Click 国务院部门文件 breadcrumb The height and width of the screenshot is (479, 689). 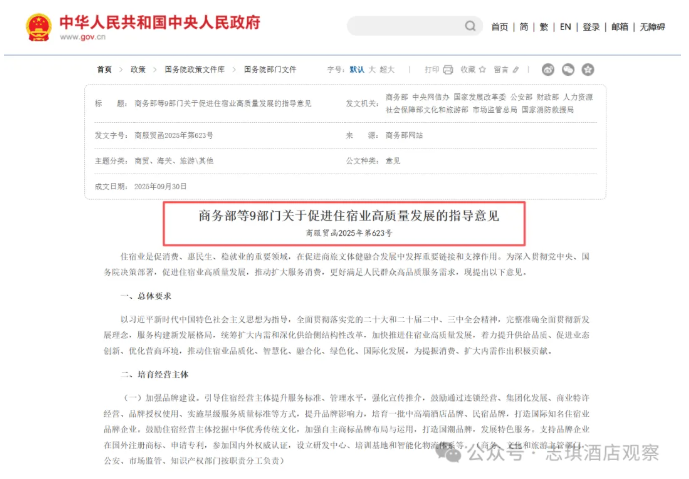(270, 70)
